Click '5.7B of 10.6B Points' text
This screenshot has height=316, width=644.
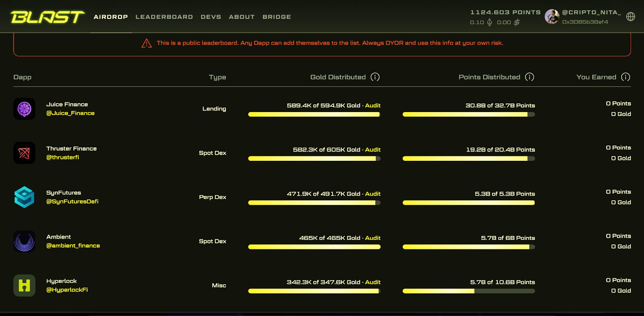[x=503, y=282]
